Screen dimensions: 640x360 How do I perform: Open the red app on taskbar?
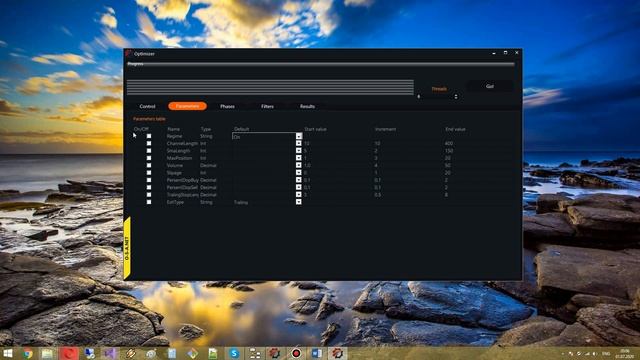[69, 353]
